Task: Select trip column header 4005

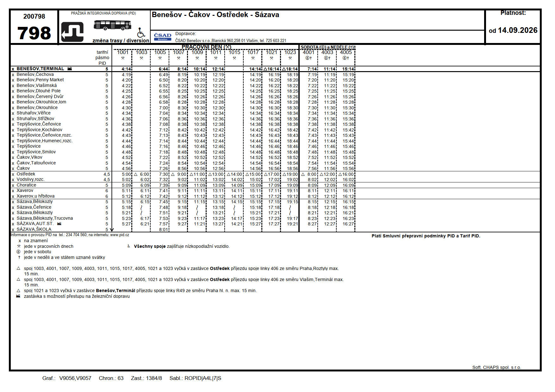Action: pos(346,52)
